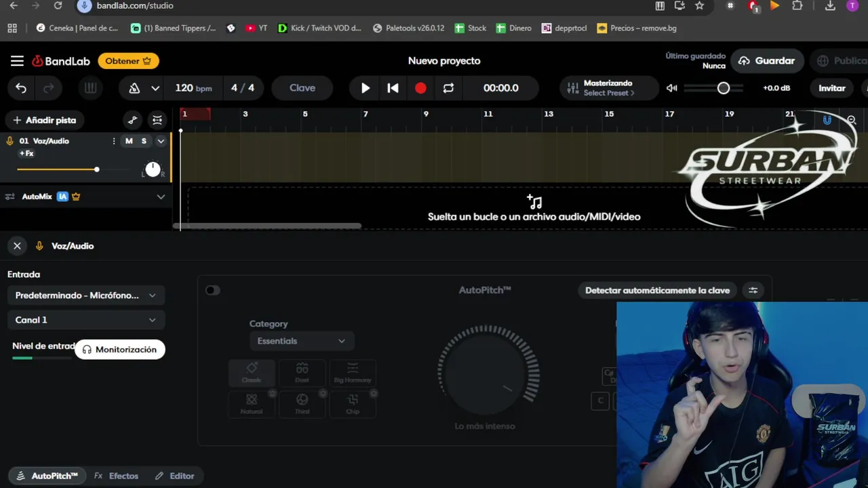The width and height of the screenshot is (868, 488).
Task: Switch to the Editor tab
Action: [x=174, y=476]
